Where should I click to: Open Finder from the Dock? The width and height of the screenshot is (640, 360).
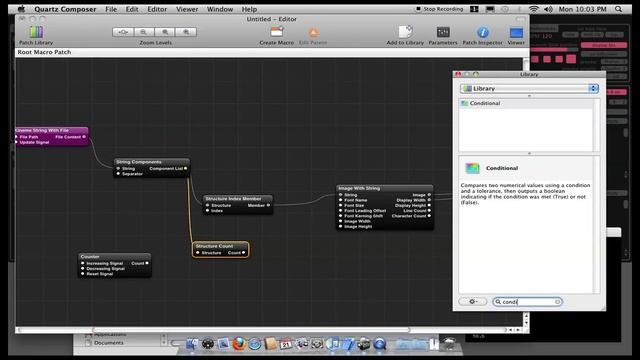[x=192, y=344]
